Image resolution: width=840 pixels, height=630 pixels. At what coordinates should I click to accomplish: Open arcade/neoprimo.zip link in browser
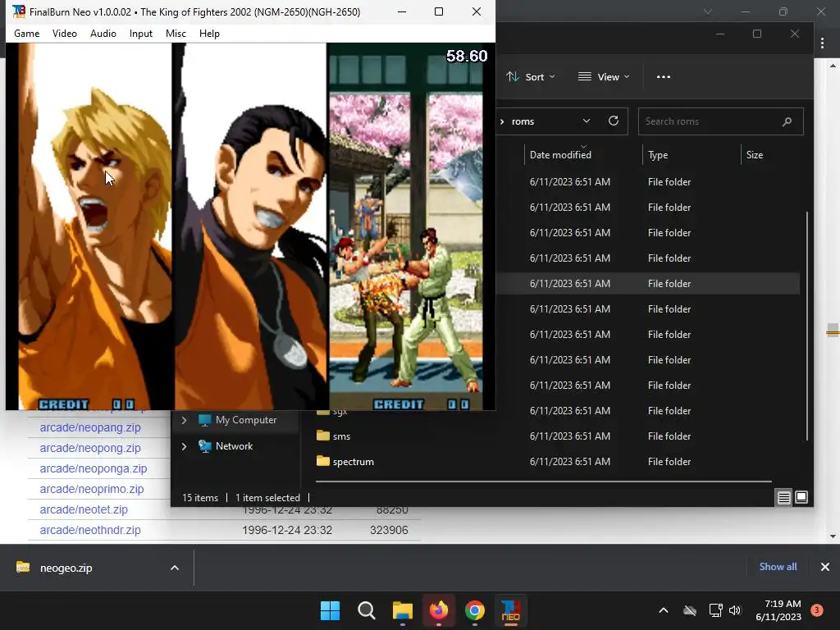pyautogui.click(x=92, y=489)
